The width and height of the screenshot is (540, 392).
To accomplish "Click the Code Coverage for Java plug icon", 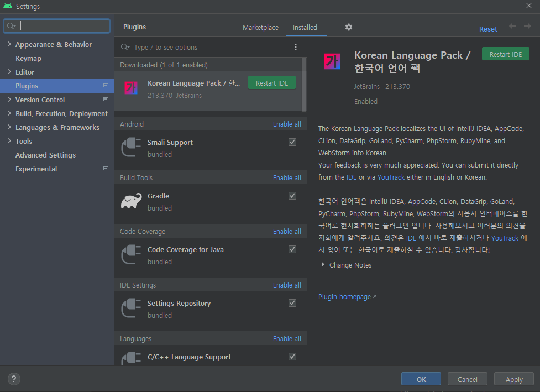I will pos(131,254).
